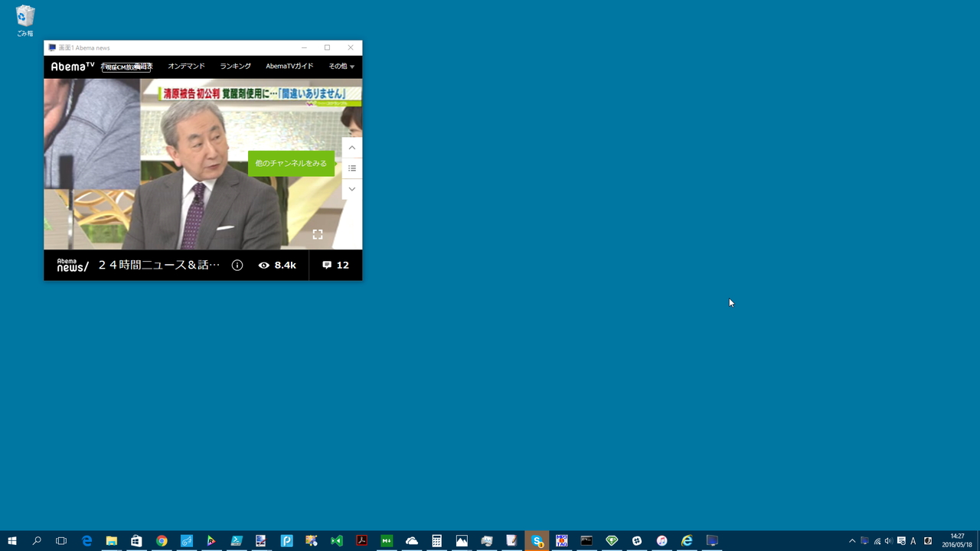Screen dimensions: 980x551
Task: Open File Explorer from the taskbar
Action: (x=112, y=541)
